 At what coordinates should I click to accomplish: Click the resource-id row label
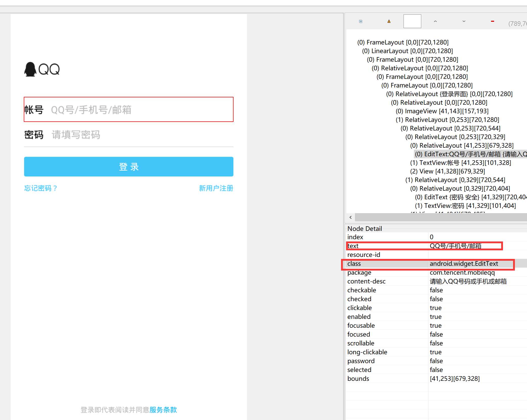point(364,255)
